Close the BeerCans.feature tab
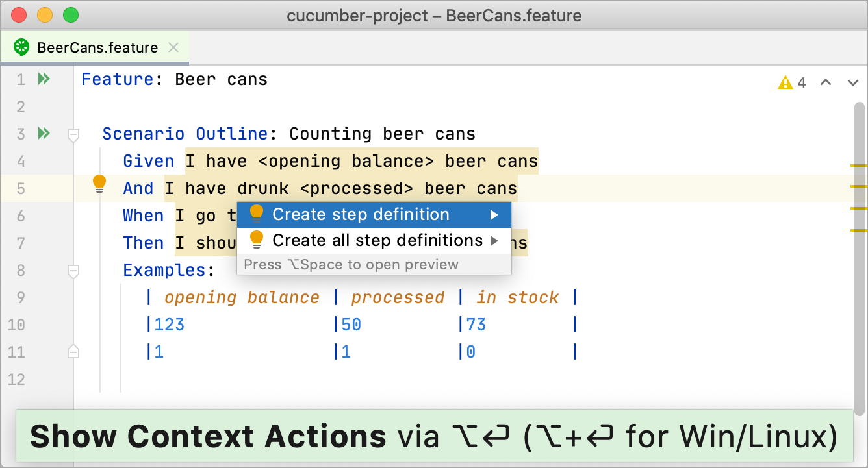868x468 pixels. pyautogui.click(x=172, y=47)
